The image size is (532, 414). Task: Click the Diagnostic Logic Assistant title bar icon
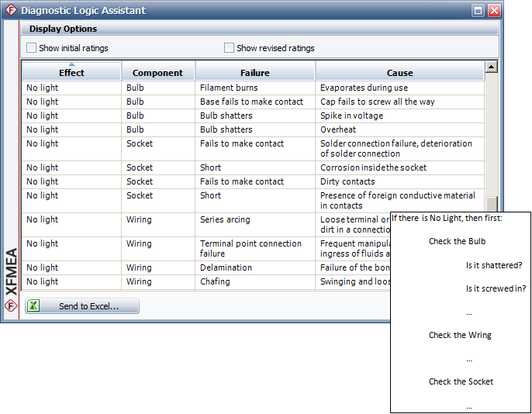[11, 11]
